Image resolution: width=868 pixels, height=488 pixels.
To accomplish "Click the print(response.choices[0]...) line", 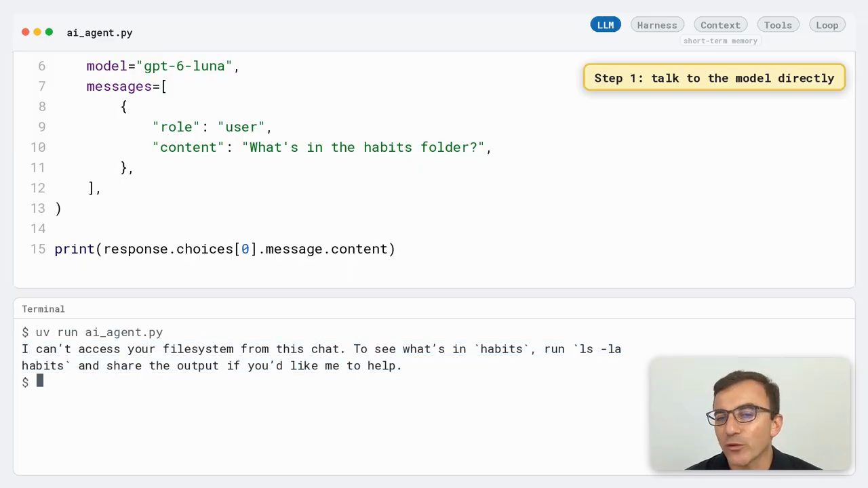I will (224, 249).
